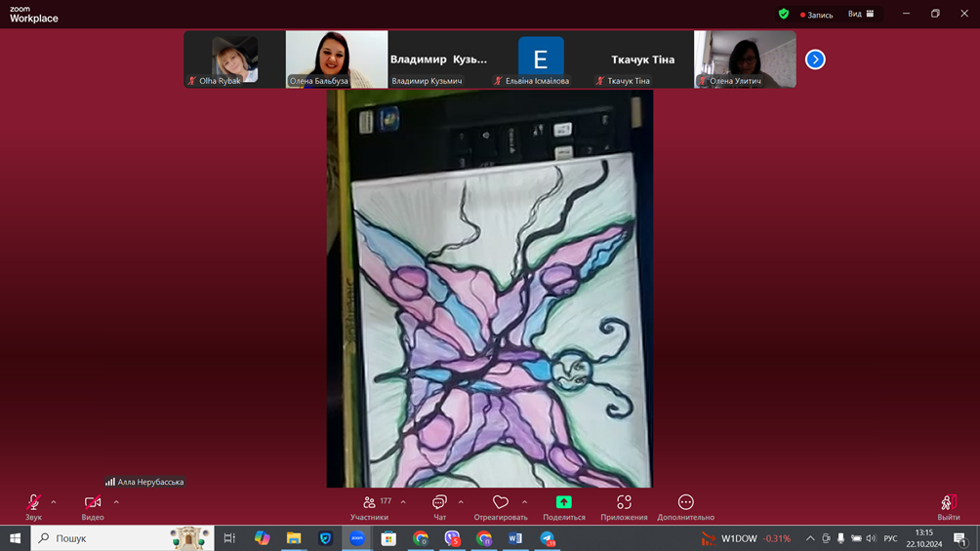Expand the arrow next to Участники
This screenshot has width=980, height=551.
(403, 502)
